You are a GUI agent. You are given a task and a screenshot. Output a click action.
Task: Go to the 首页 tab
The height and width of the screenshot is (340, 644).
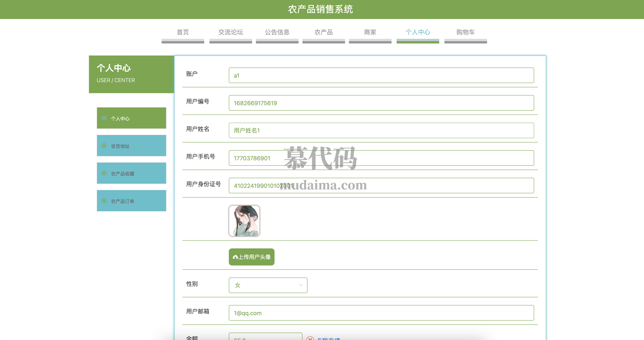click(183, 32)
